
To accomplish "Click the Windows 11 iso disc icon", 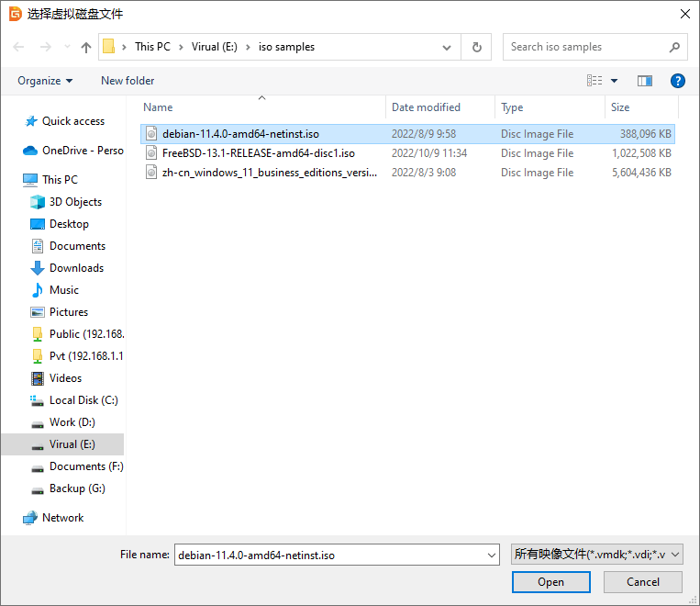I will tap(151, 172).
